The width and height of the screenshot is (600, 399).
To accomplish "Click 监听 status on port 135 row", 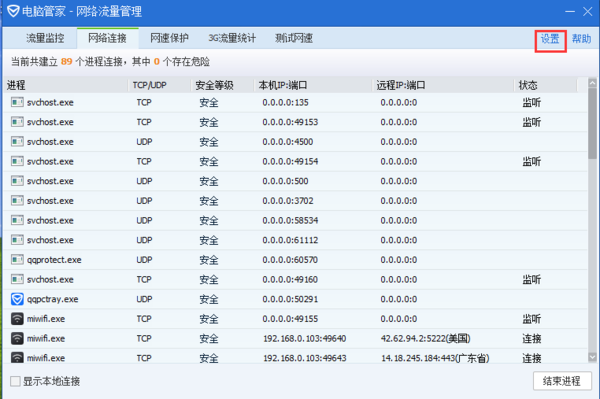I will 532,102.
